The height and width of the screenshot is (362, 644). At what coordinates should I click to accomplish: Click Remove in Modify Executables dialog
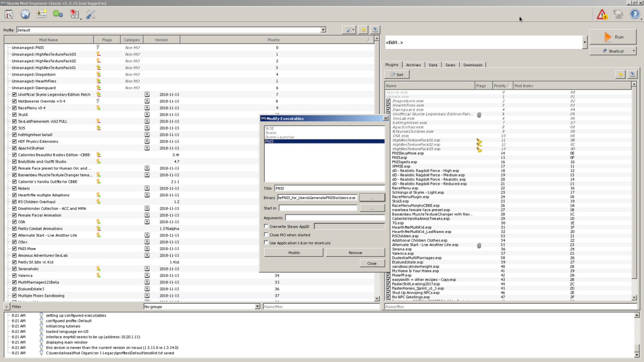tap(355, 253)
